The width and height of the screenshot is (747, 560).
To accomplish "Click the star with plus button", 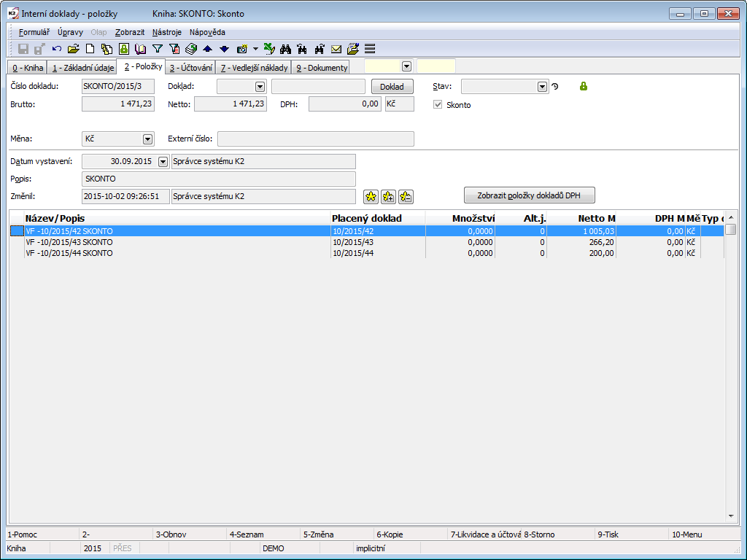I will (389, 196).
